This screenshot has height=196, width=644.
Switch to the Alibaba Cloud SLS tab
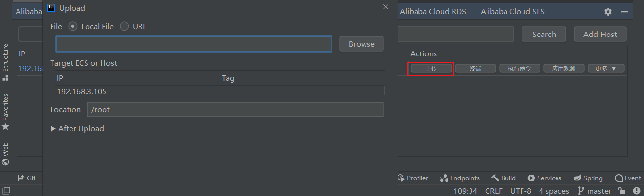tap(513, 12)
